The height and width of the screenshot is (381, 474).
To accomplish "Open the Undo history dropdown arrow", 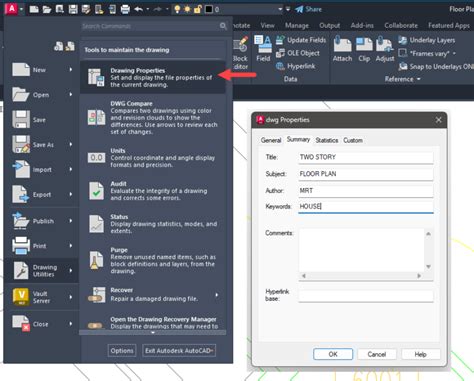I will click(148, 9).
